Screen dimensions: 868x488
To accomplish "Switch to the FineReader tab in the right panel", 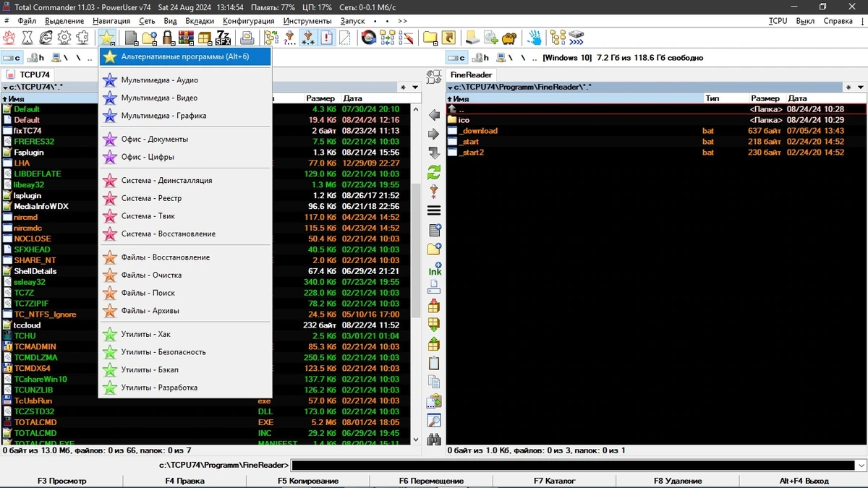I will [471, 74].
